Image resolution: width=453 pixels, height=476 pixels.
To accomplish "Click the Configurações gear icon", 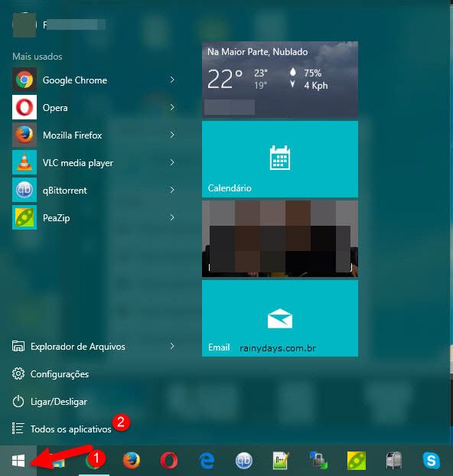I will pyautogui.click(x=18, y=373).
